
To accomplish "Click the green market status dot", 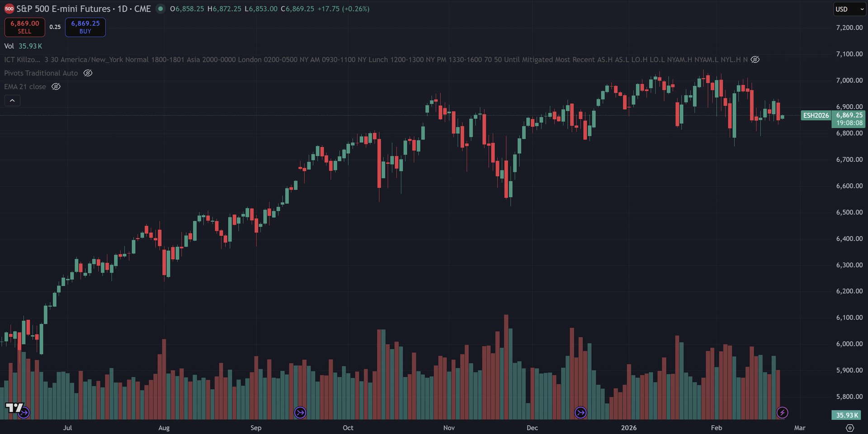I will coord(160,9).
